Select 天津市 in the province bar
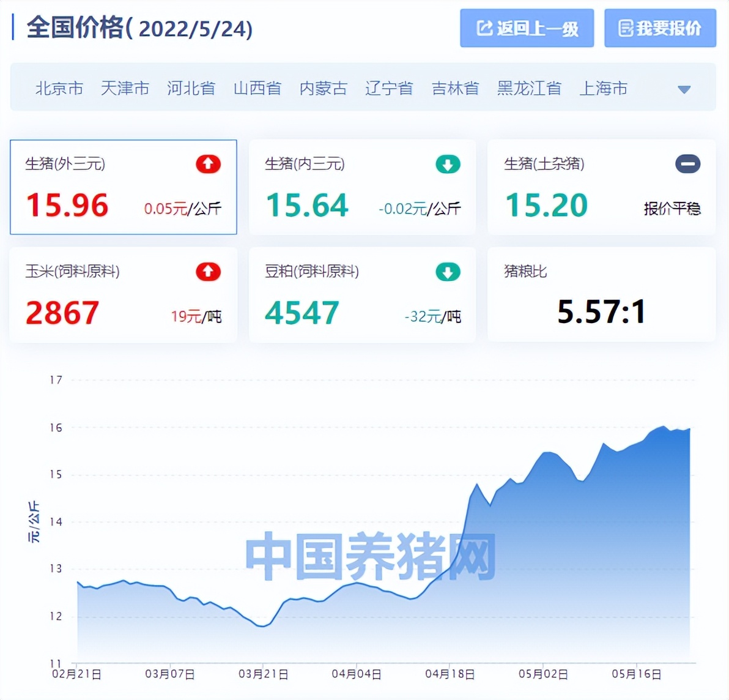The height and width of the screenshot is (700, 729). point(125,89)
